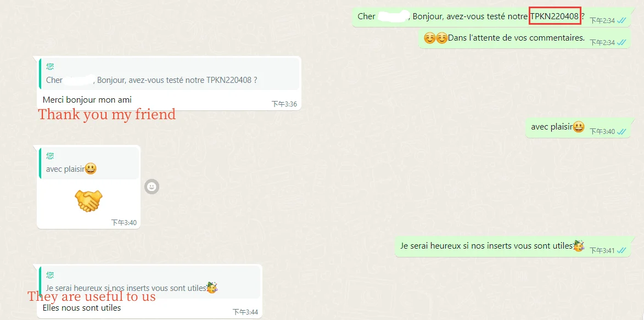
Task: Click the sent message 'Dans l'attente de vos commentaires.'
Action: [524, 38]
